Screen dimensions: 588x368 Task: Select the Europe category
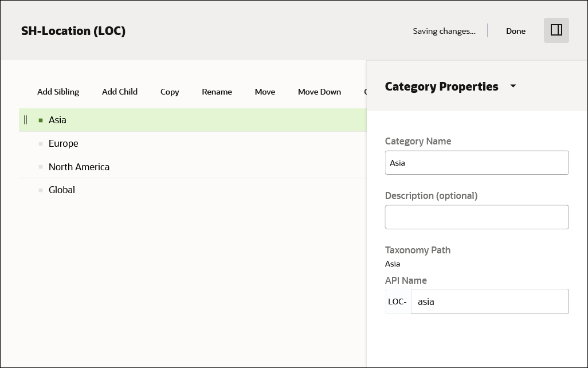pos(63,143)
